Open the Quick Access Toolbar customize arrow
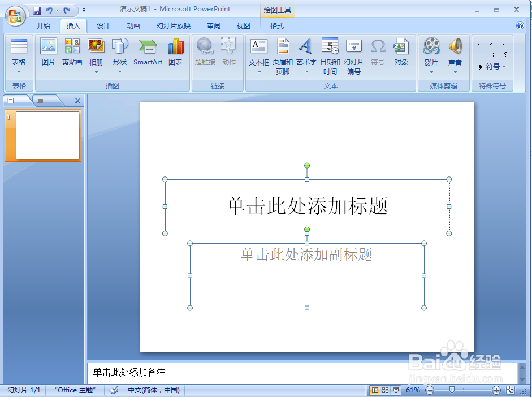 pos(84,11)
